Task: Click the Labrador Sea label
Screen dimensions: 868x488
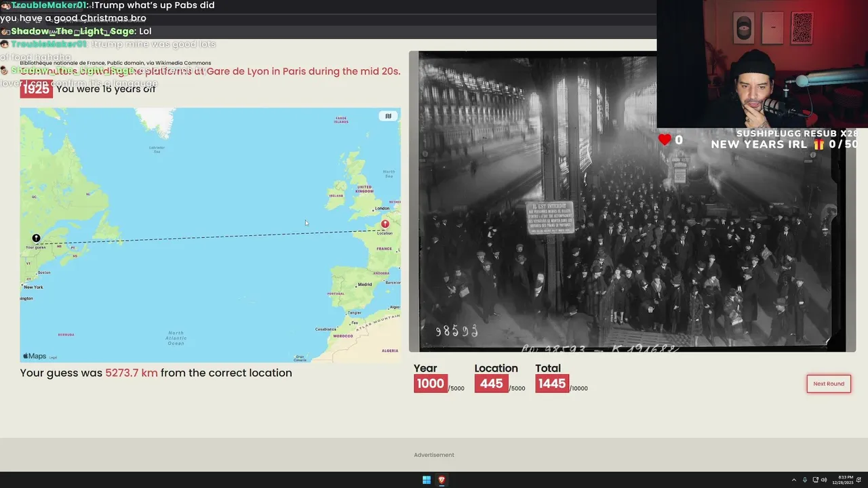Action: click(x=157, y=149)
